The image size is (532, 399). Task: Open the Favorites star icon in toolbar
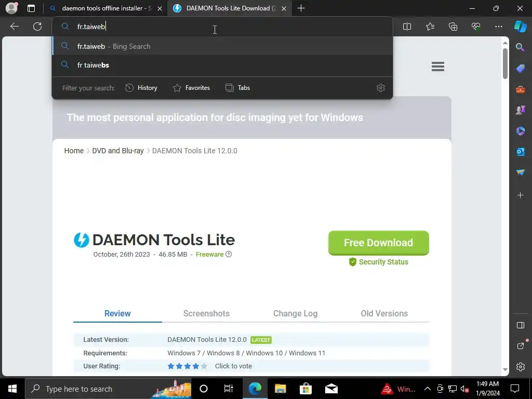[x=430, y=26]
